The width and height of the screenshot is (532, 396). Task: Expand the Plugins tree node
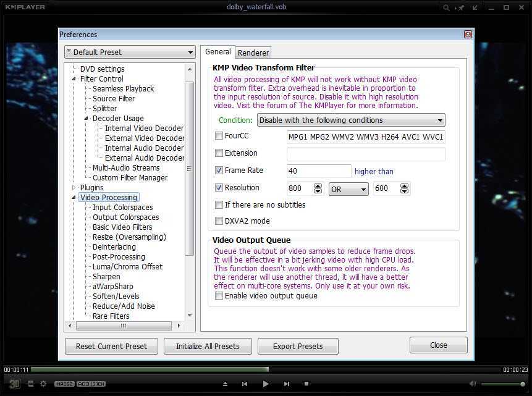pos(74,188)
